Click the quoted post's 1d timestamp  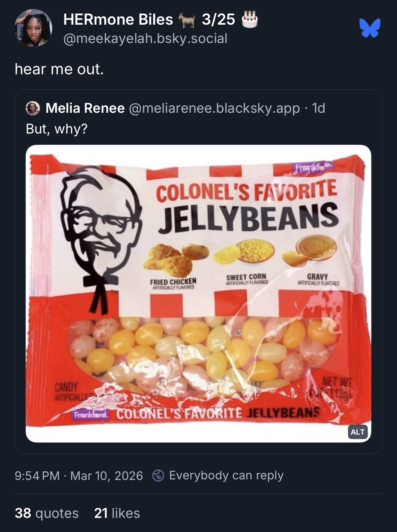[x=319, y=108]
